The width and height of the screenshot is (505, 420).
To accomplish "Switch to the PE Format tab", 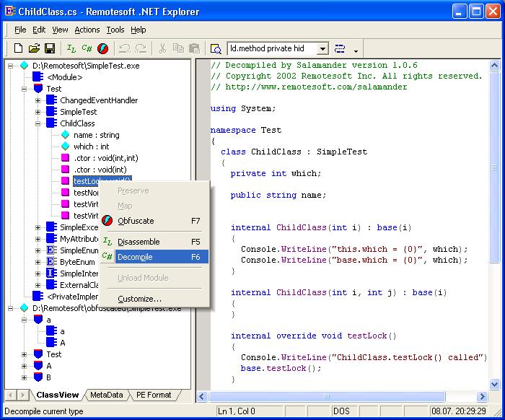I will pyautogui.click(x=153, y=395).
